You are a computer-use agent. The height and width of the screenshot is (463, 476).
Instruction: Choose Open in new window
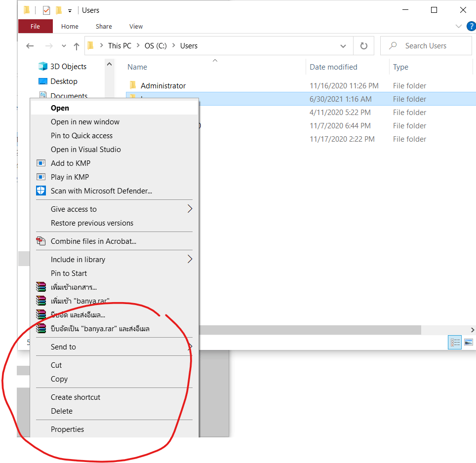point(115,122)
